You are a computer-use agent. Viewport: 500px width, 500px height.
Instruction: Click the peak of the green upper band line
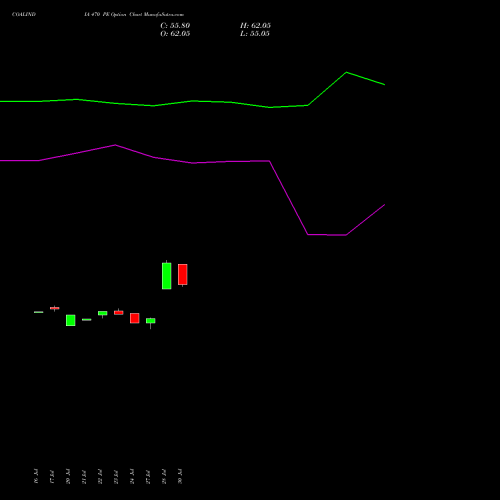(x=346, y=72)
